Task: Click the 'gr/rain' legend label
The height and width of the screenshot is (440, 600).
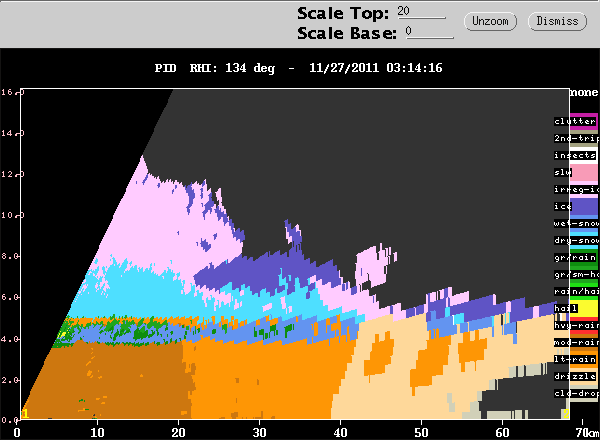Action: pos(575,257)
